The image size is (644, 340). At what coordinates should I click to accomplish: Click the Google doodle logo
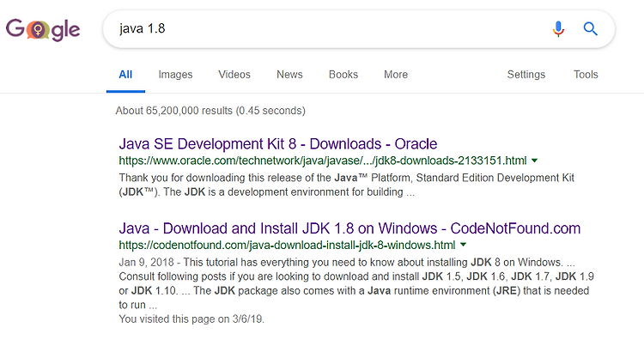coord(43,30)
